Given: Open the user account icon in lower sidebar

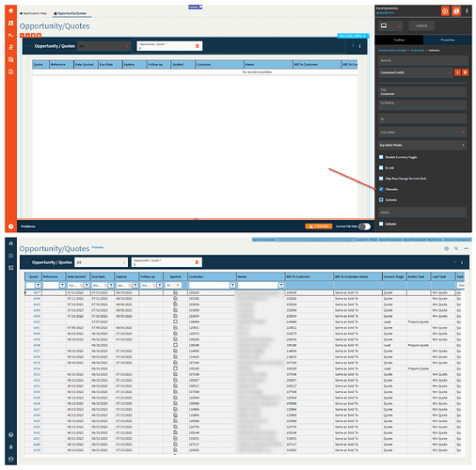Looking at the screenshot, I should (x=11, y=459).
